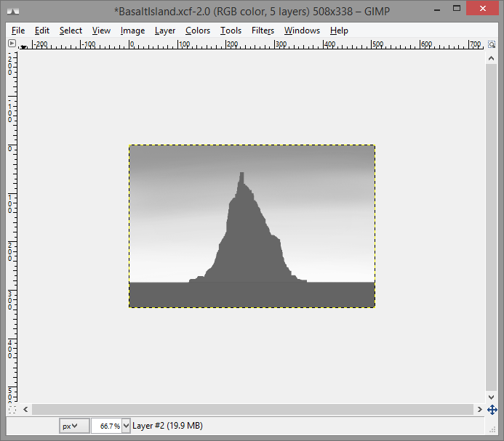Toggle zoom-on-resize icon at top right corner
This screenshot has height=441, width=504.
click(491, 44)
